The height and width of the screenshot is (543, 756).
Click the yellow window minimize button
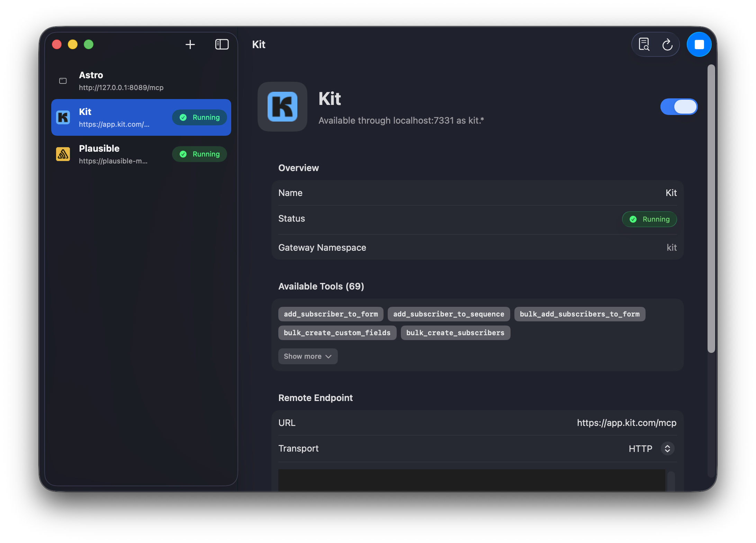pyautogui.click(x=73, y=44)
